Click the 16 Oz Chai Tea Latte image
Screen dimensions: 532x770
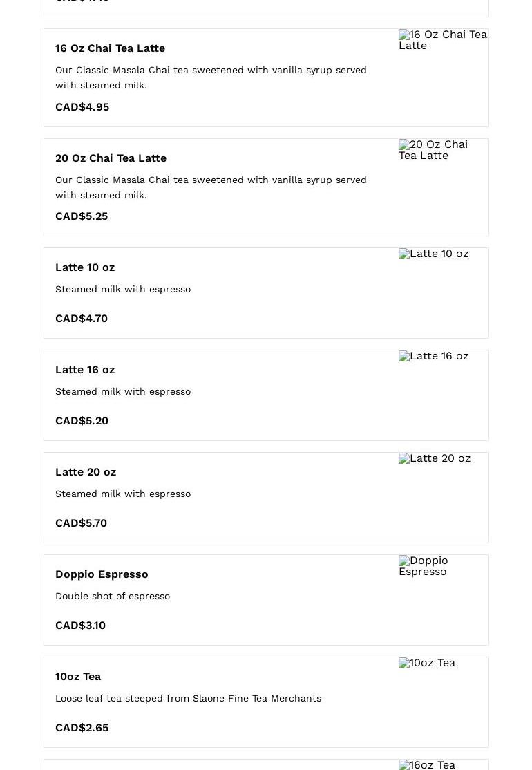click(x=442, y=40)
